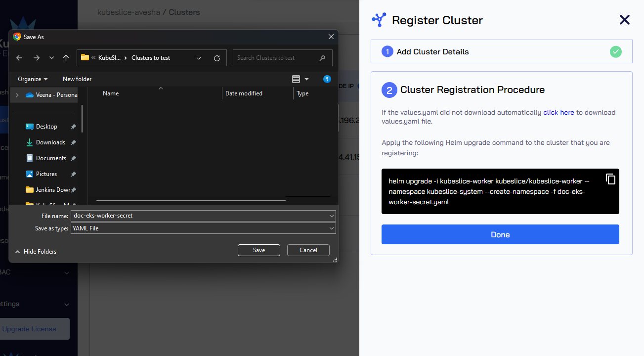644x356 pixels.
Task: Click the kubeslice-avesha breadcrumb
Action: click(129, 12)
